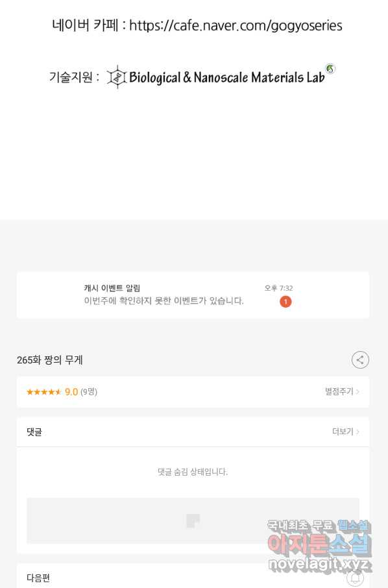This screenshot has width=388, height=588.
Task: Open the cafe.naver.com/gogyoseries link
Action: (236, 25)
